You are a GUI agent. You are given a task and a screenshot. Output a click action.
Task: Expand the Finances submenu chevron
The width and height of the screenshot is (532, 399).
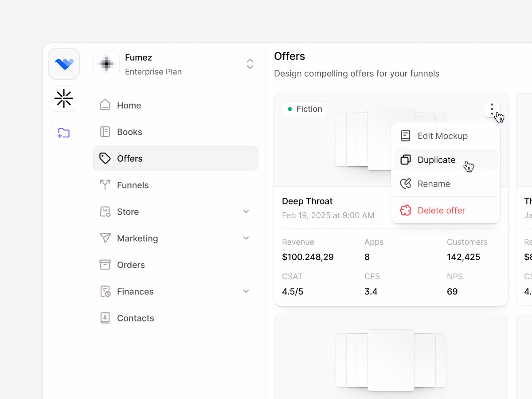point(246,291)
